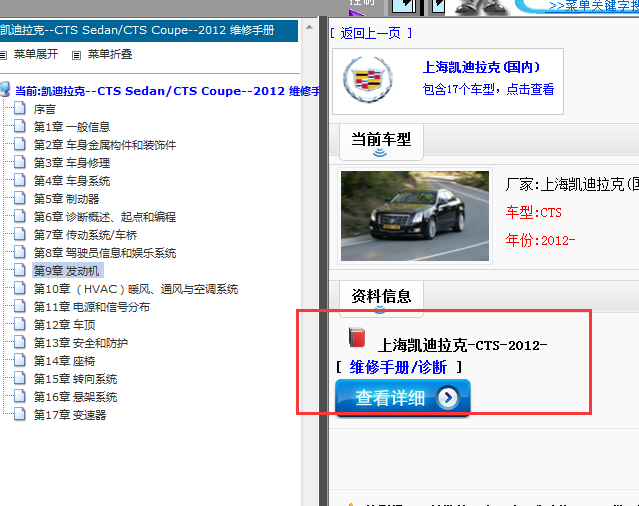Open 上海凯迪拉克 (国内) brand link
This screenshot has height=506, width=639.
481,67
